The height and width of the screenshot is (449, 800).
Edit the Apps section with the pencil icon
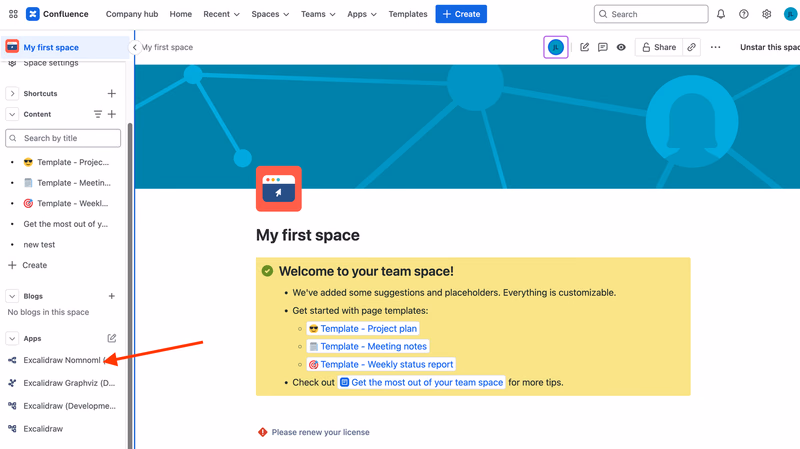coord(112,338)
